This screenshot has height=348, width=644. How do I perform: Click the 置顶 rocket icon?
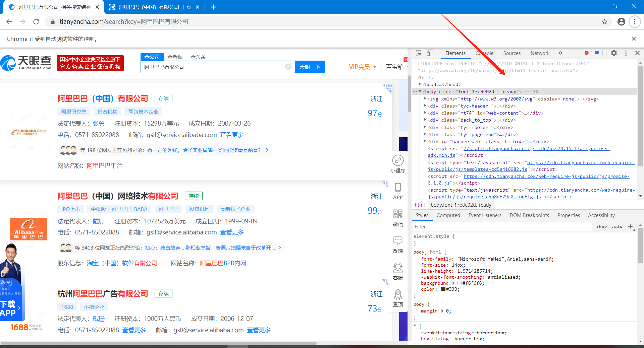coord(398,298)
